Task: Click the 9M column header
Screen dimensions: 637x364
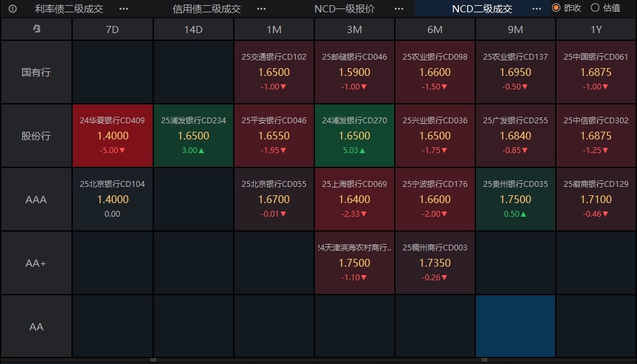Action: coord(515,29)
